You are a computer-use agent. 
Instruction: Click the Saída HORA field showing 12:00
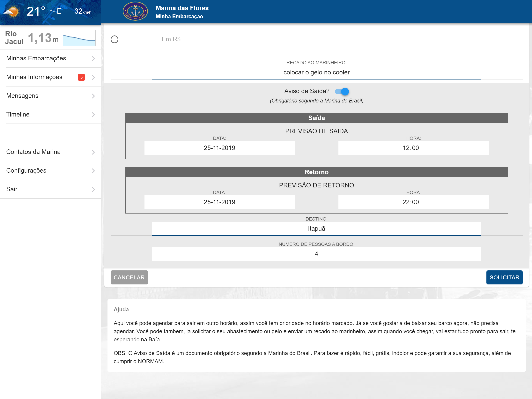pyautogui.click(x=413, y=148)
